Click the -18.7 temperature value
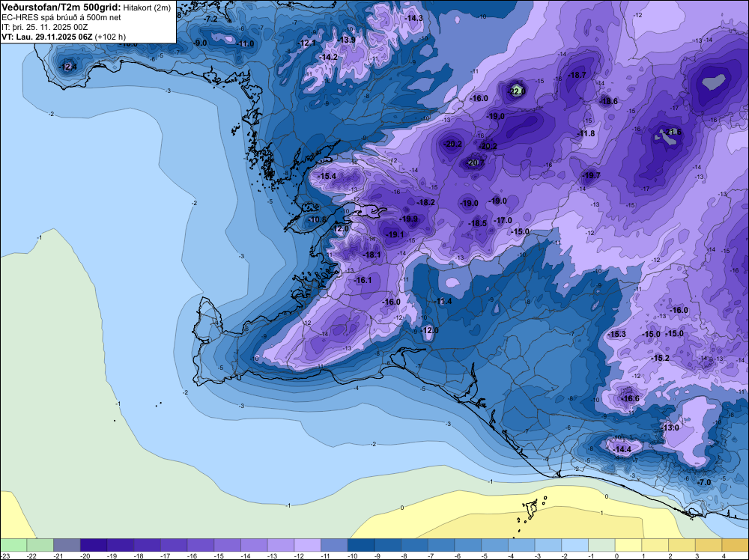 577,75
